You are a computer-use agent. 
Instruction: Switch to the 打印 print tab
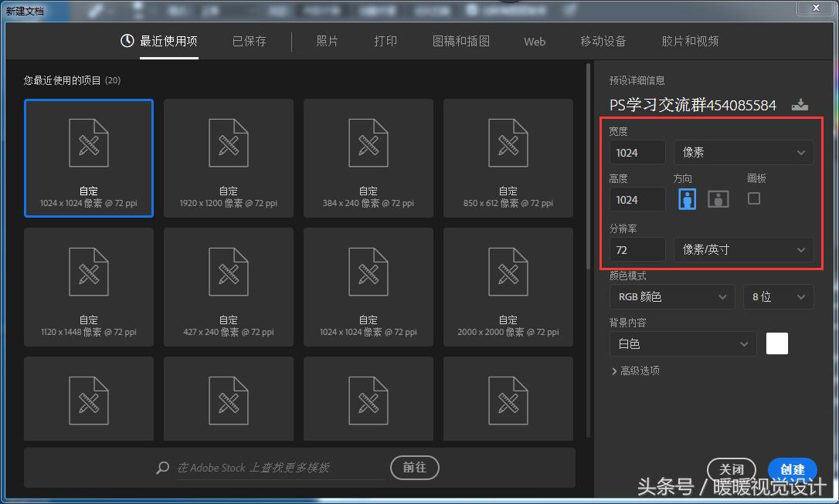[385, 42]
